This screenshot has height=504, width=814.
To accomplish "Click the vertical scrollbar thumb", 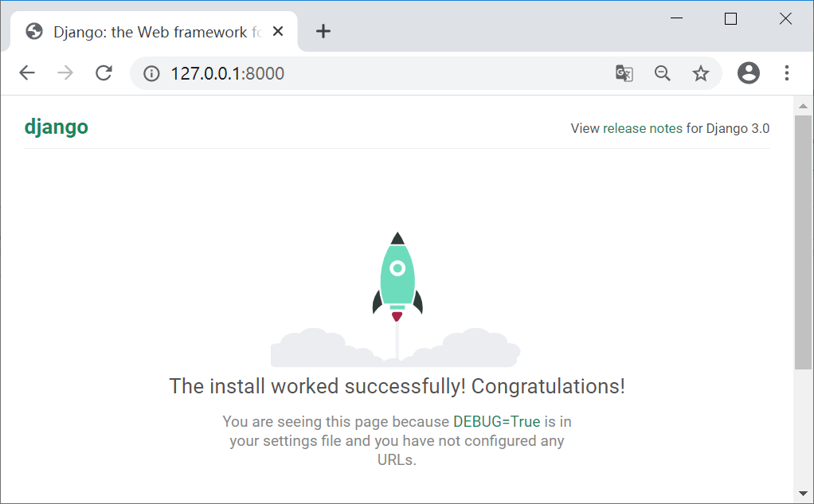I will click(803, 242).
